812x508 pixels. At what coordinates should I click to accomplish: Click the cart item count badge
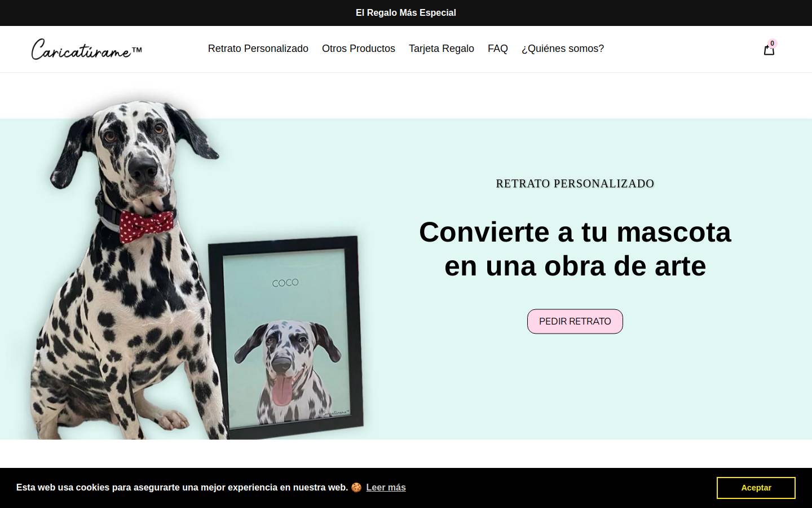(x=773, y=43)
